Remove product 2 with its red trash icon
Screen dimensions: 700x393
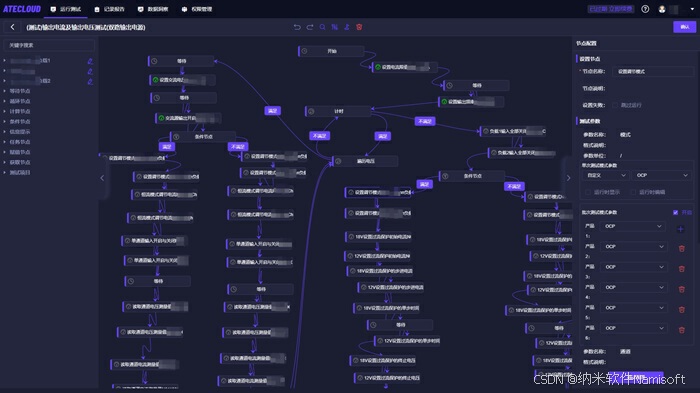pos(682,248)
